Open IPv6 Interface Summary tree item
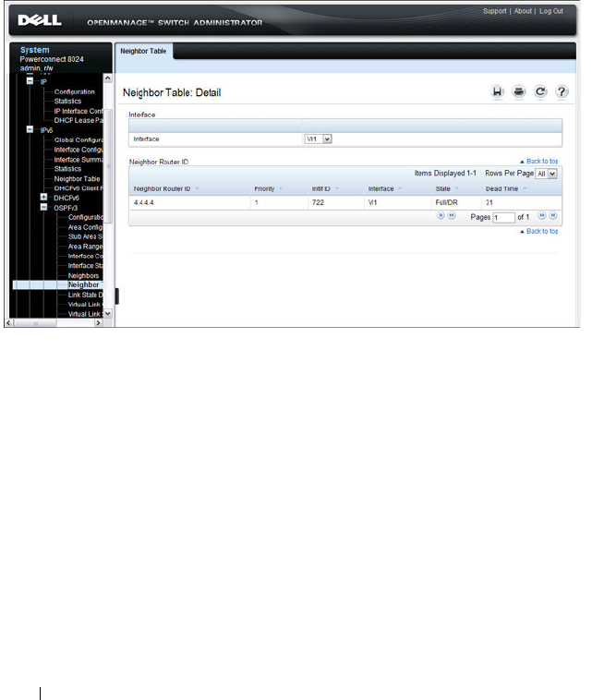 [x=79, y=160]
